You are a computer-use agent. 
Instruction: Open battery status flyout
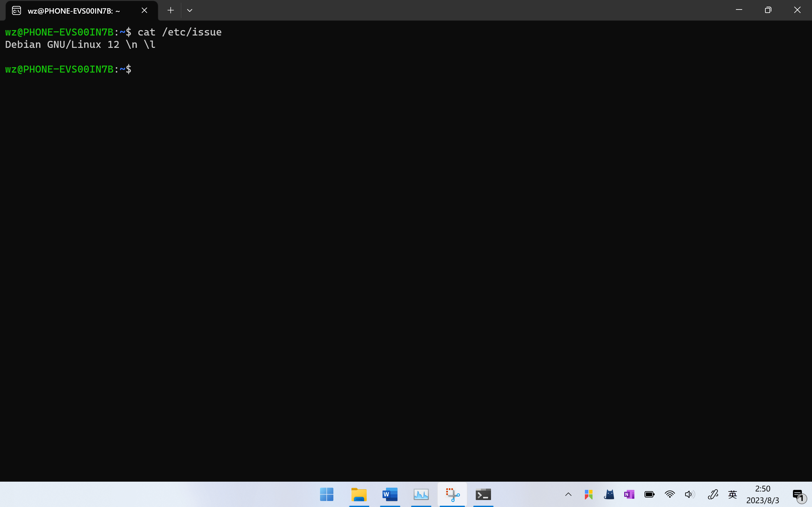pos(649,494)
